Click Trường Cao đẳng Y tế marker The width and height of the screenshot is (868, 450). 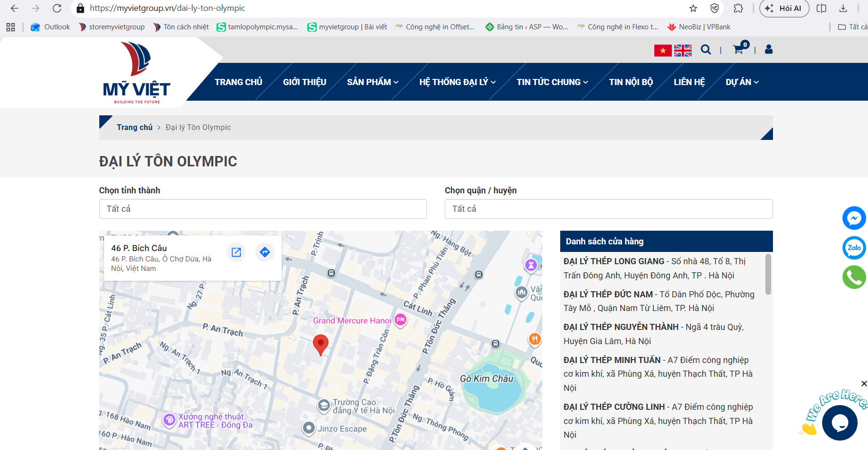pyautogui.click(x=324, y=405)
